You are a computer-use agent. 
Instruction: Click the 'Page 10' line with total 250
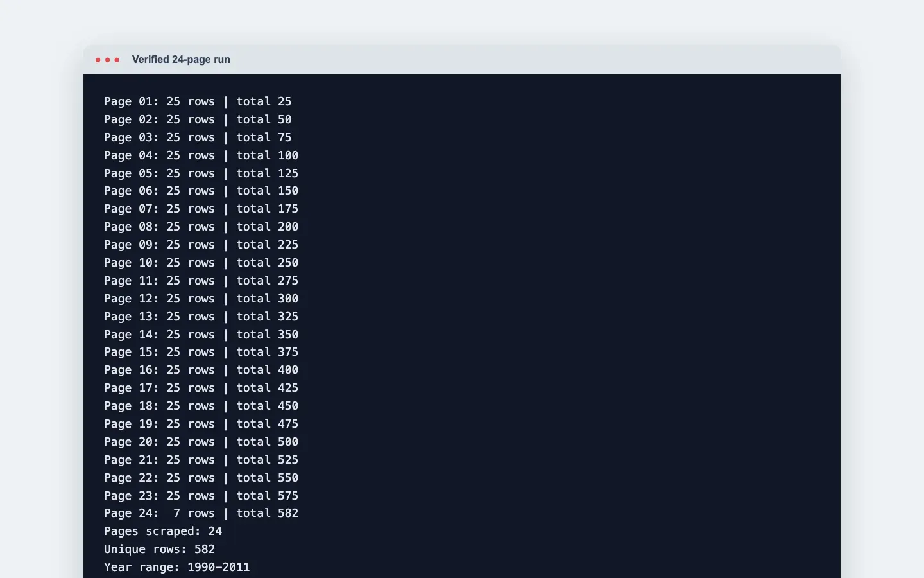tap(201, 263)
